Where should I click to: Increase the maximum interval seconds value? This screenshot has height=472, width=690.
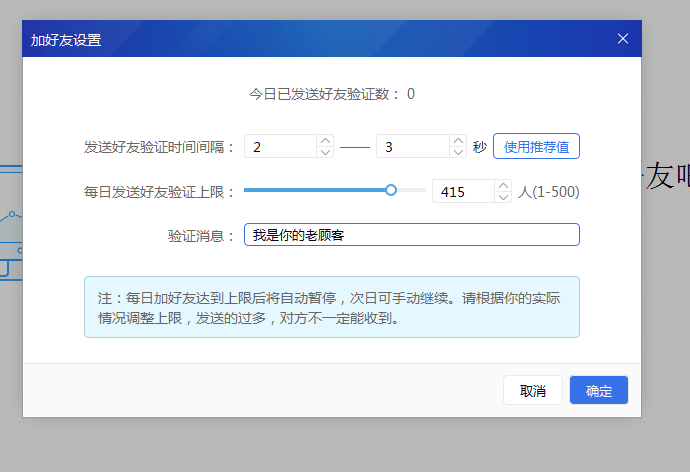pyautogui.click(x=457, y=141)
